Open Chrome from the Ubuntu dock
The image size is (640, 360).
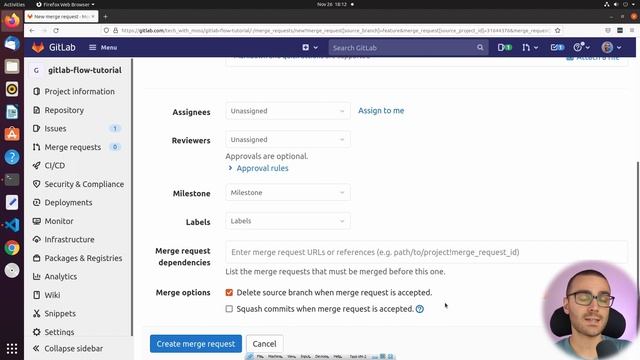point(12,248)
